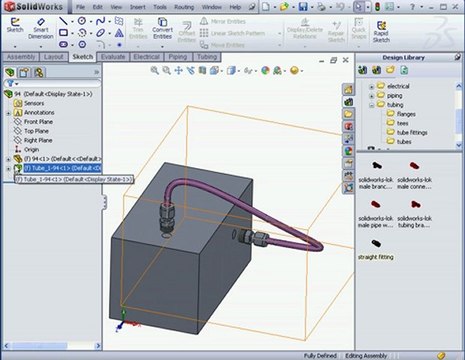
Task: Expand the (f) 94<1> component node
Action: point(9,159)
